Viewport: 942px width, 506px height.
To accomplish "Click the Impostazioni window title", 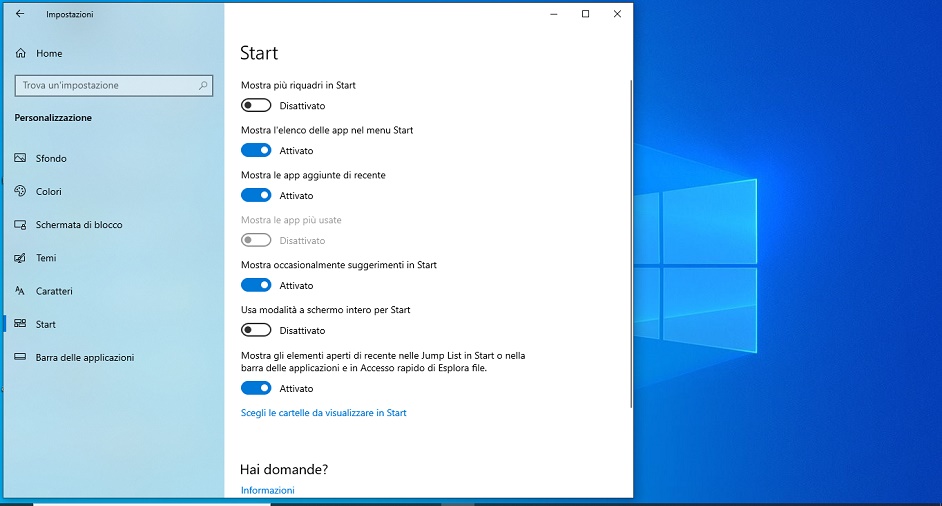I will coord(70,14).
